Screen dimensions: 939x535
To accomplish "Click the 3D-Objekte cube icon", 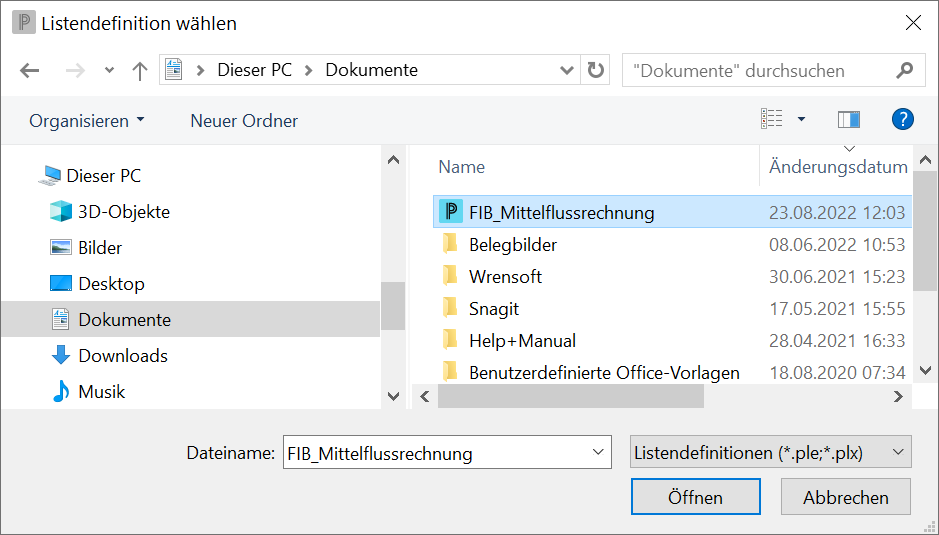I will (60, 211).
